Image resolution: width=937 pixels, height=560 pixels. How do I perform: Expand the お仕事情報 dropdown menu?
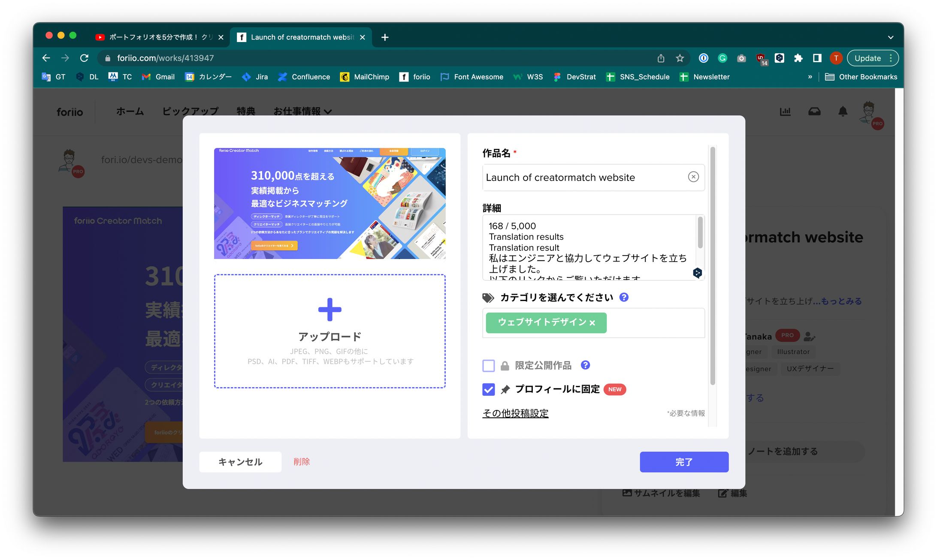(302, 111)
